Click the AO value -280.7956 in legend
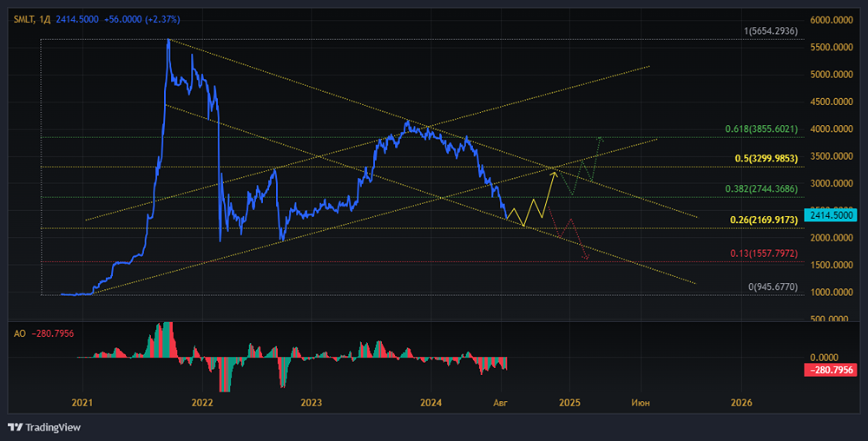The width and height of the screenshot is (868, 441). click(53, 333)
